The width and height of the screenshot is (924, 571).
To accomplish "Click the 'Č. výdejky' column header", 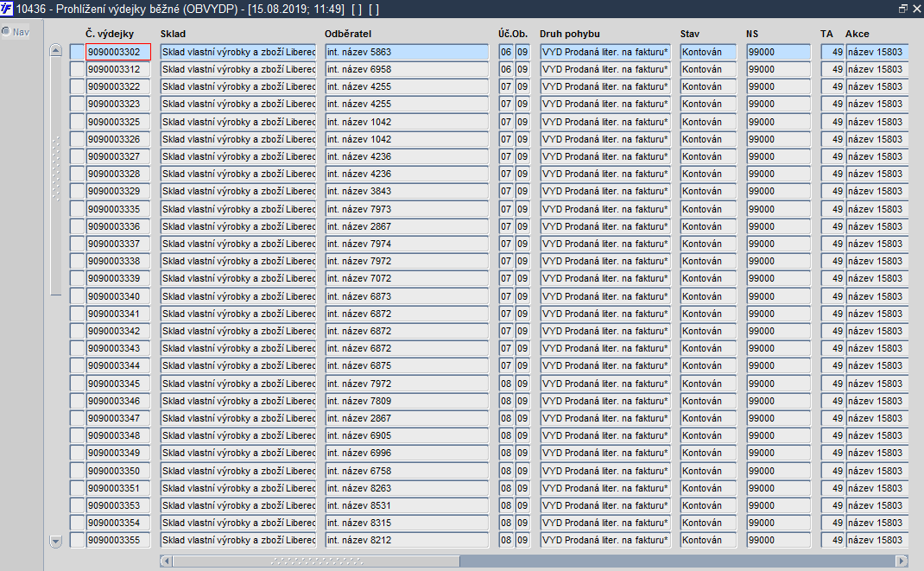I will point(110,34).
